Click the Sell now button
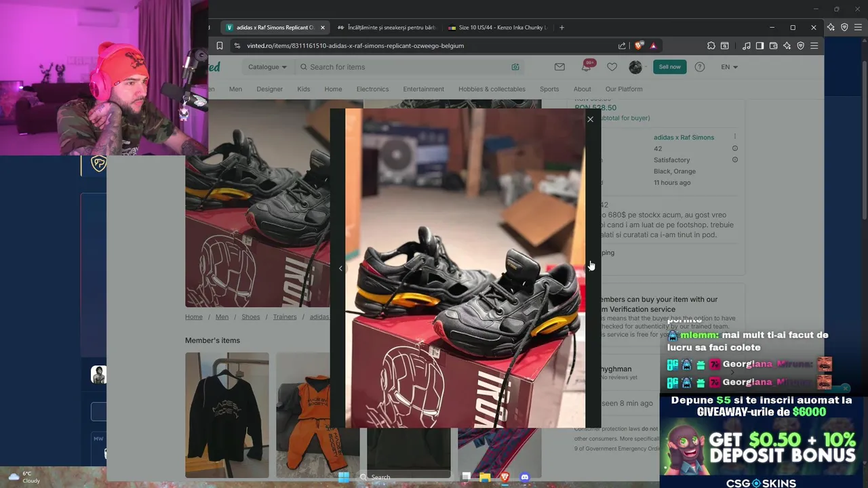Screen dimensions: 868x488 [669, 67]
